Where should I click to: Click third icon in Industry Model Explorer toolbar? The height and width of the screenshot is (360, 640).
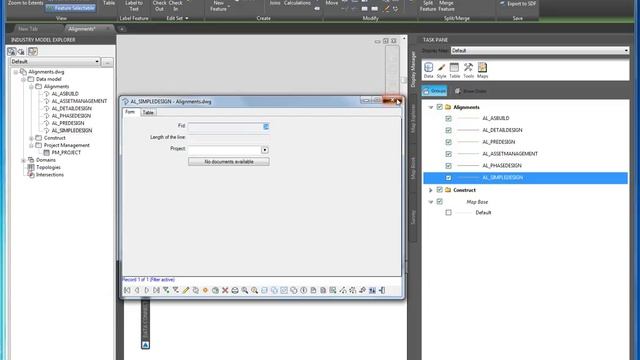(33, 51)
